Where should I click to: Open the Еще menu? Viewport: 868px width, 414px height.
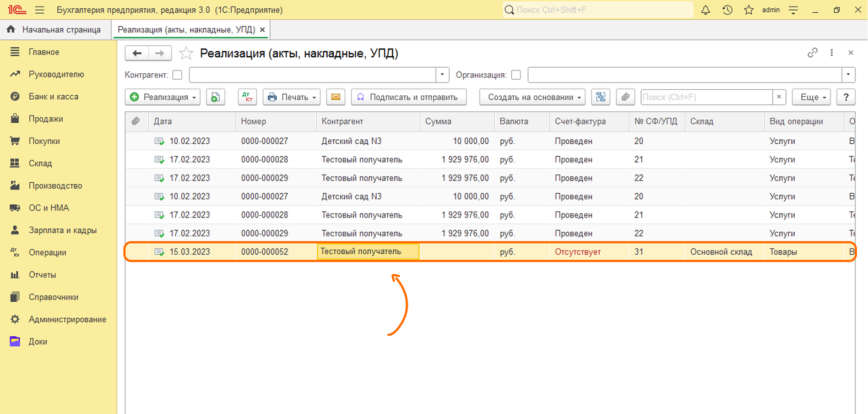[x=811, y=97]
